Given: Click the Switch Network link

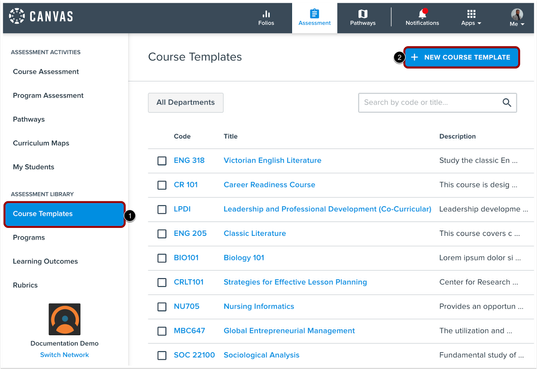Looking at the screenshot, I should pos(64,355).
